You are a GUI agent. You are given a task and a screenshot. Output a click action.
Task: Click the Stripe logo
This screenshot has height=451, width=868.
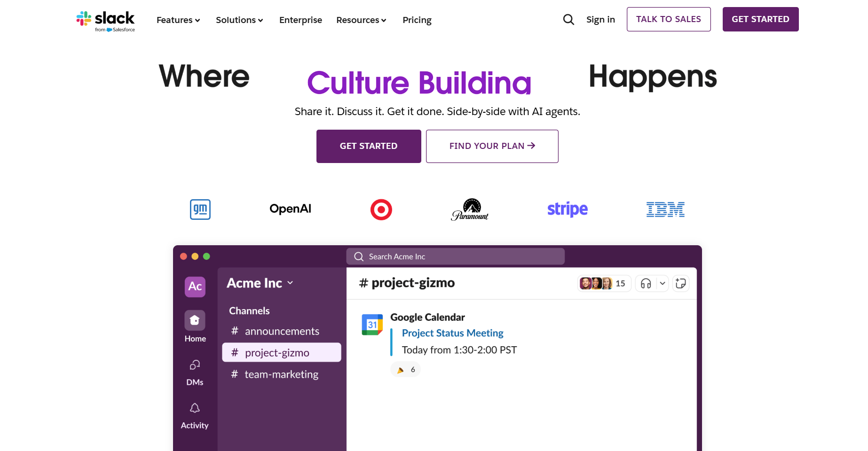tap(568, 209)
